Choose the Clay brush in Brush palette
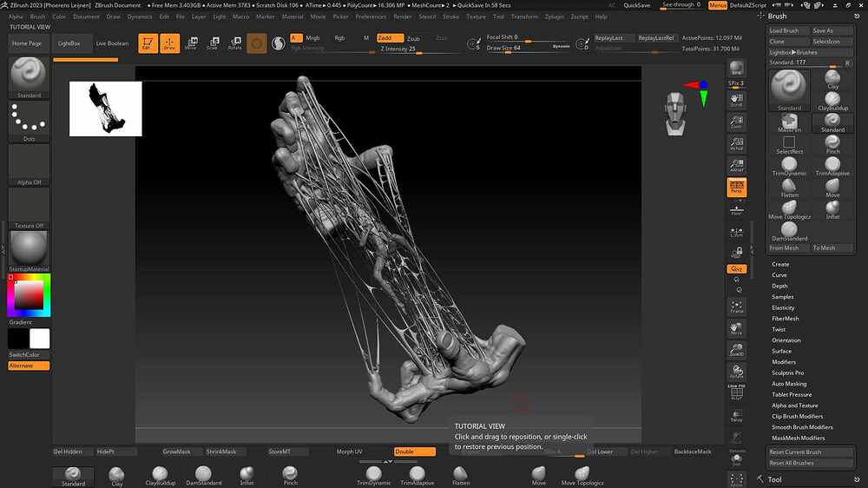The image size is (868, 488). point(832,80)
